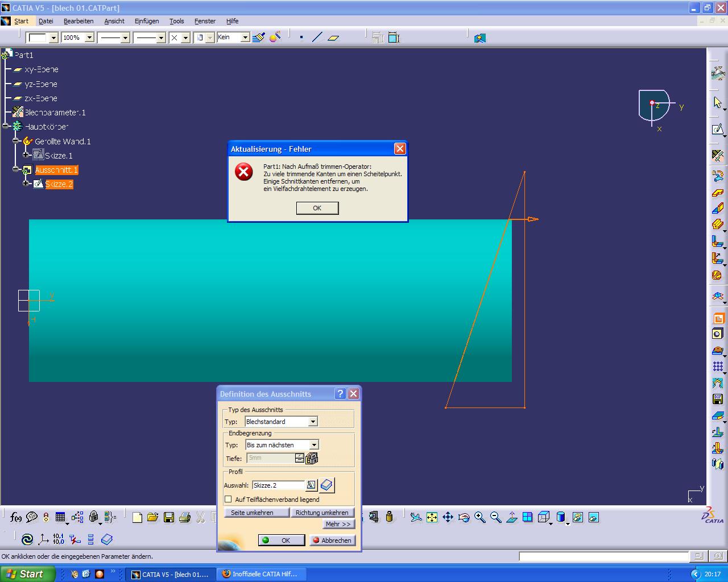
Task: Open the Ansicht menu
Action: tap(114, 21)
